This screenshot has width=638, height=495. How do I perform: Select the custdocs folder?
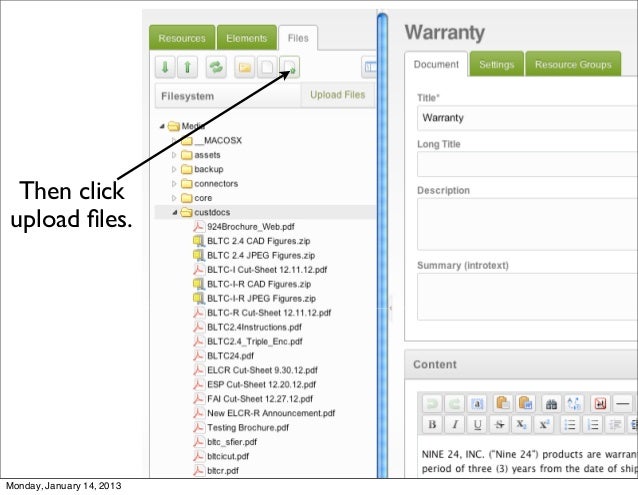212,212
